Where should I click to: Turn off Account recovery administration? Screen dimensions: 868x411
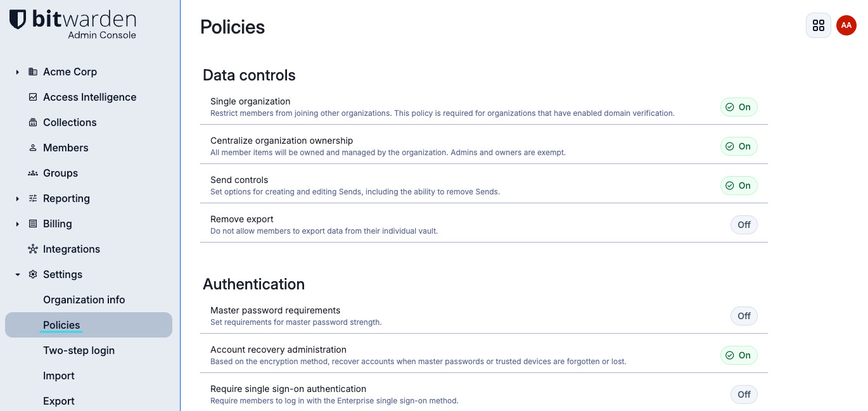[x=739, y=355]
